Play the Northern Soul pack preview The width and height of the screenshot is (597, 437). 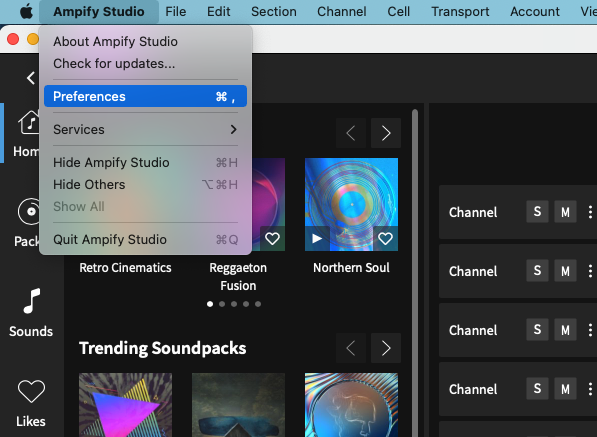pyautogui.click(x=317, y=239)
